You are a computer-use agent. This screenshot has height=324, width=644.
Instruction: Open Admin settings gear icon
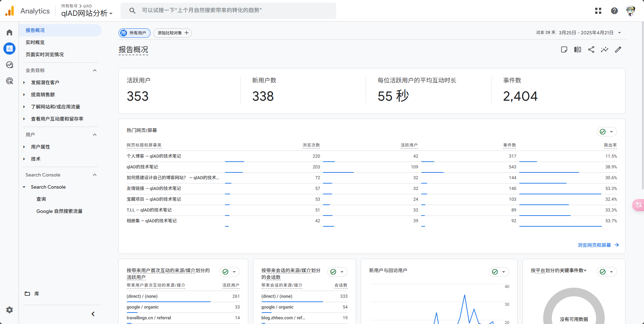coord(9,310)
